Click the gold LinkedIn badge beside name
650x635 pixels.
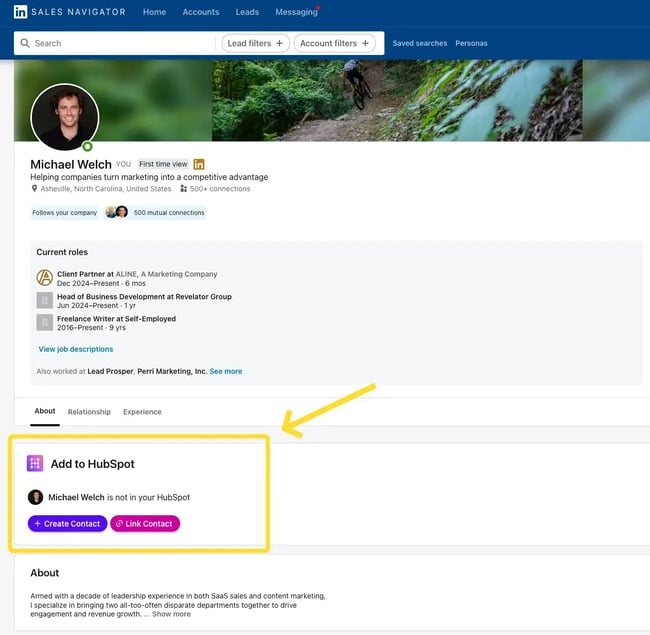coord(199,164)
